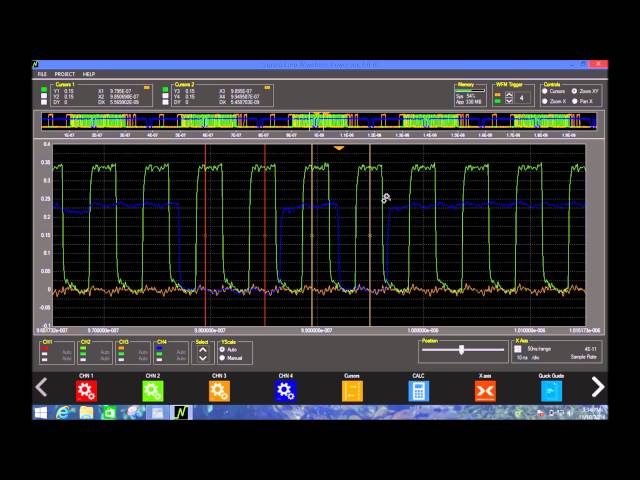
Task: Increase WFM Trigger with up arrow
Action: tap(509, 95)
